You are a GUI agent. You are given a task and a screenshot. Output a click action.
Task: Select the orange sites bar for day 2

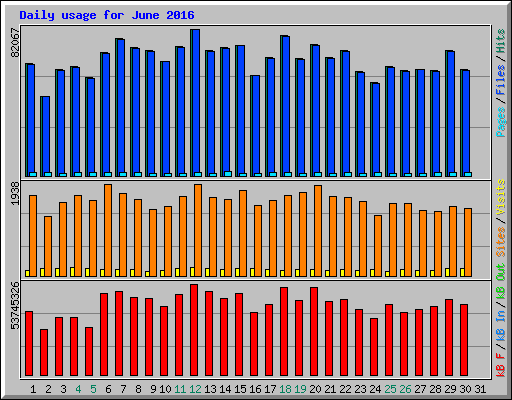tap(48, 246)
